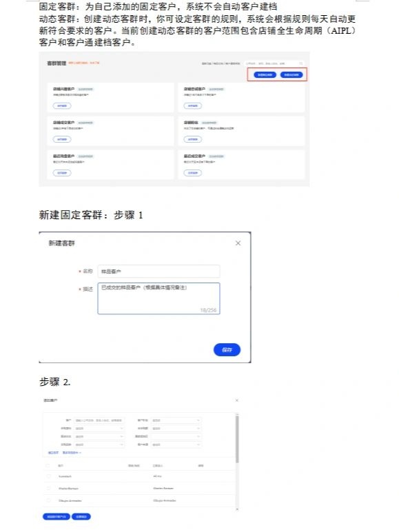The image size is (399, 532).
Task: Click the vertical scrollbar thumb in step 2 dialog
Action: click(237, 440)
